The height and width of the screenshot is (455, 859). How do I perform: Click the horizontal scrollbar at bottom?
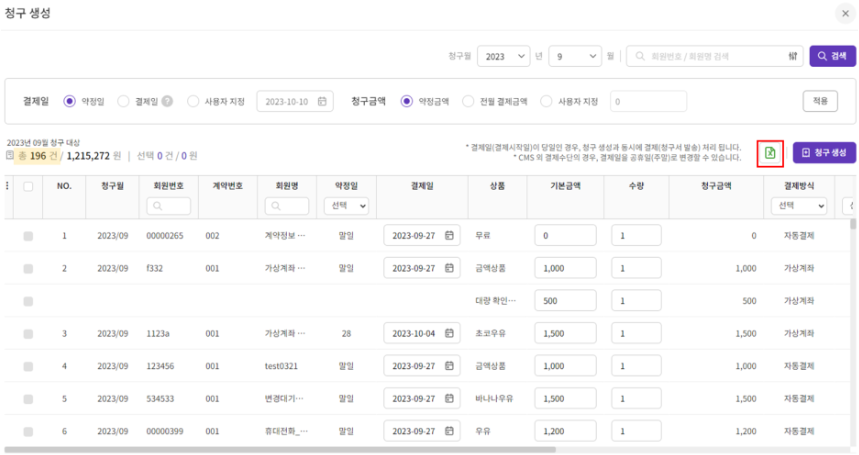coord(280,450)
